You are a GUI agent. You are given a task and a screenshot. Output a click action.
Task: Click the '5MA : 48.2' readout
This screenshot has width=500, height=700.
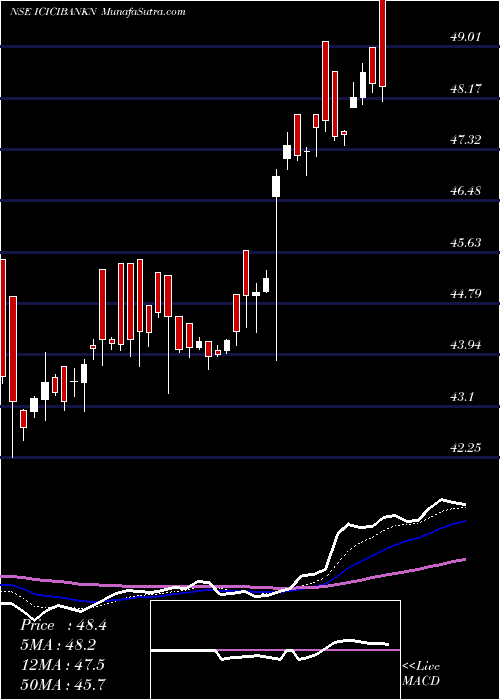click(x=58, y=645)
